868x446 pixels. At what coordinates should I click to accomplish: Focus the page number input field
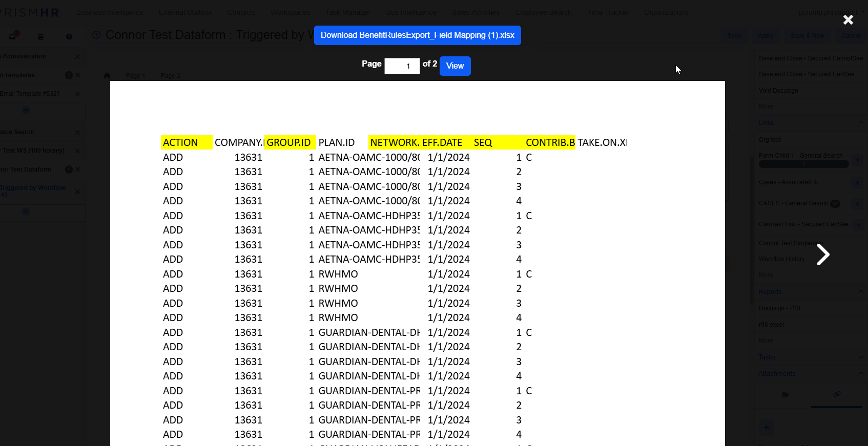[x=402, y=66]
